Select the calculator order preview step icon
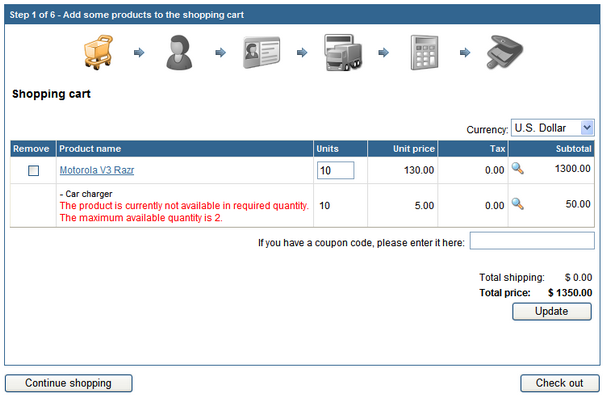Viewport: 607px width, 398px height. tap(425, 52)
